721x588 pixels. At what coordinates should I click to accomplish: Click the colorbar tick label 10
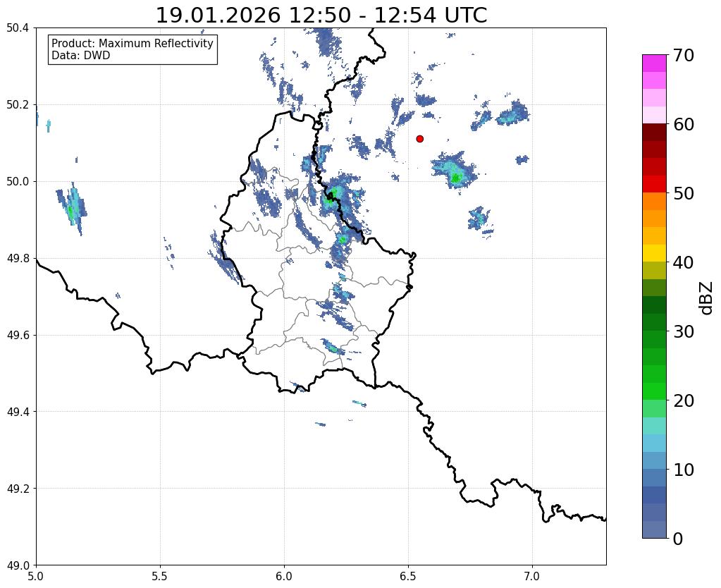(684, 470)
